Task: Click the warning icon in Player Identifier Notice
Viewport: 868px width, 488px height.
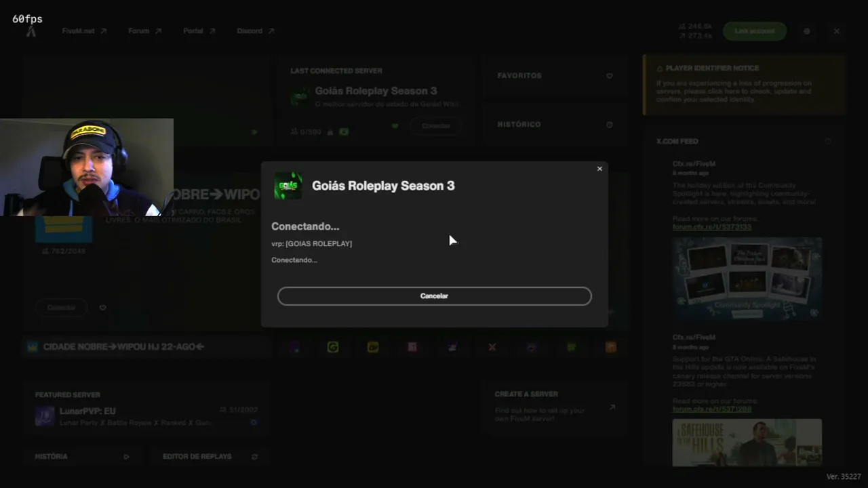Action: pyautogui.click(x=660, y=68)
